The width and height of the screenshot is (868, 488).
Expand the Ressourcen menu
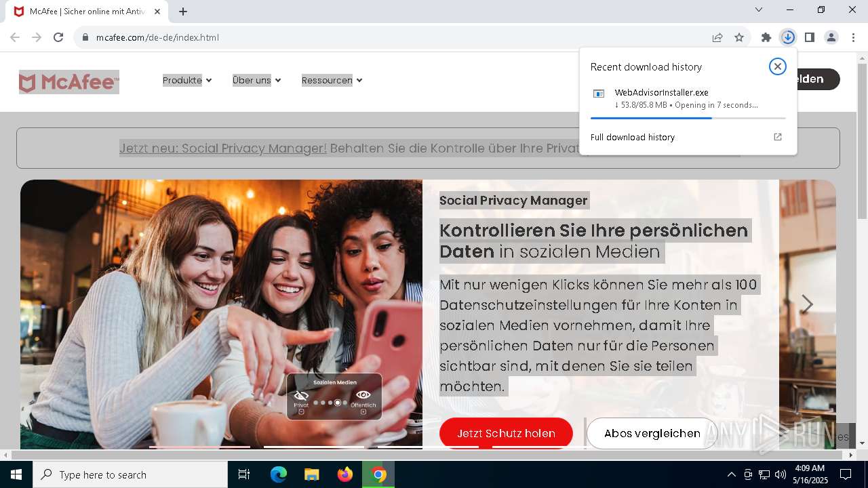click(332, 80)
